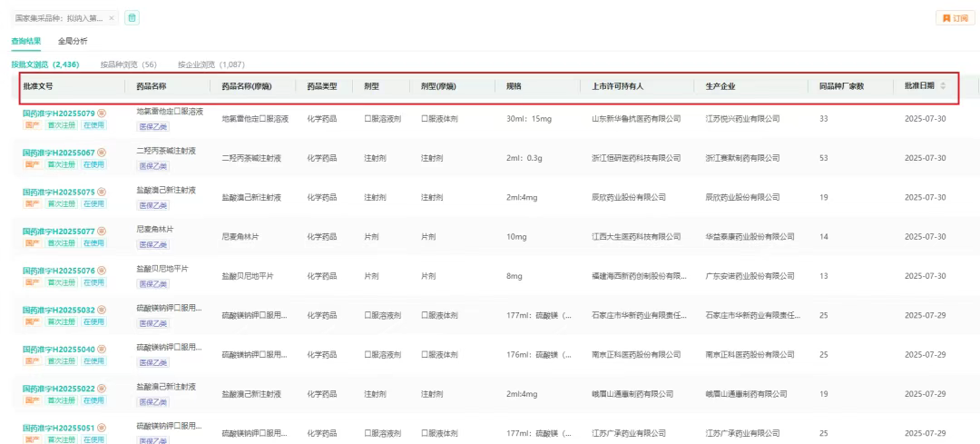Click the orange badge icon beside 国药准字H20255022
Viewport: 980px width, 444px height.
tap(102, 389)
